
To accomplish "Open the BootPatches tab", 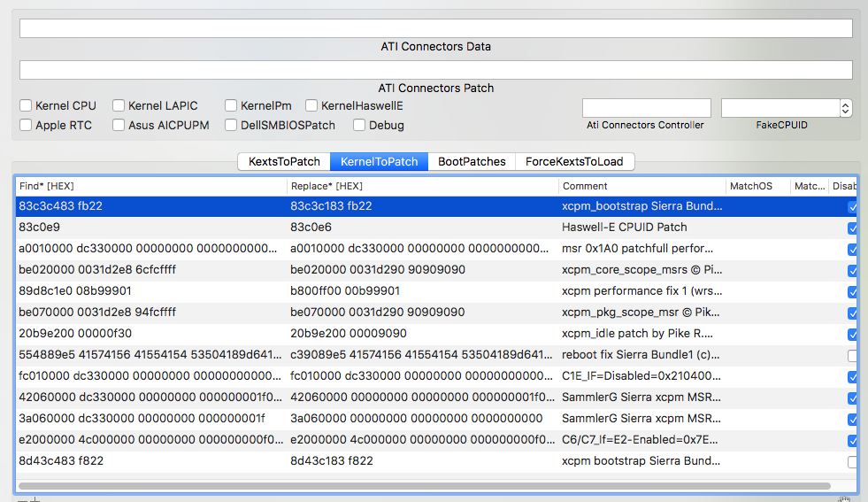I will (x=472, y=162).
